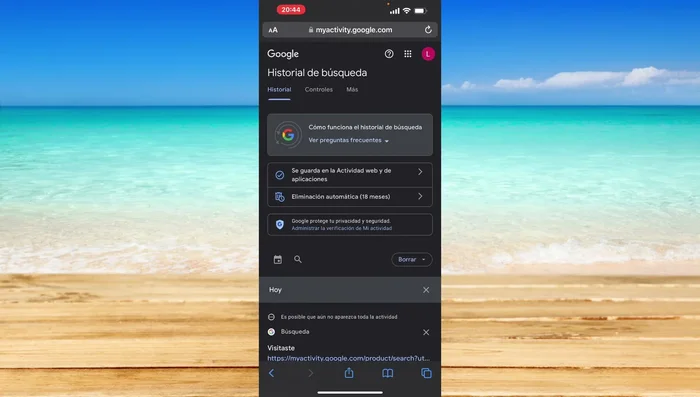Tap the myactivity.google.com address bar

(350, 30)
